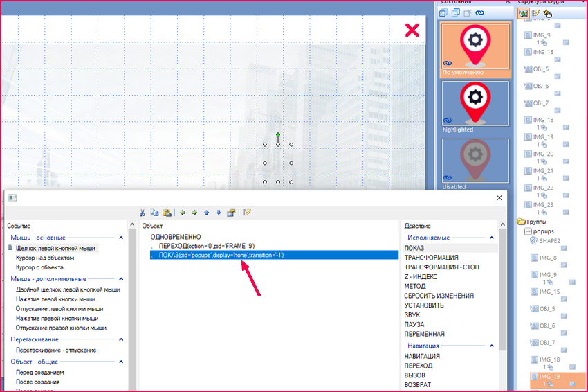Move action up with blue up arrow
This screenshot has width=588, height=392.
point(207,213)
